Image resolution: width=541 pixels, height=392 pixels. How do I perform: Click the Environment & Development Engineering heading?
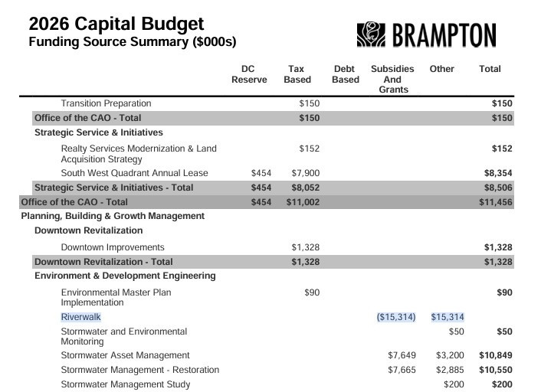click(x=125, y=276)
